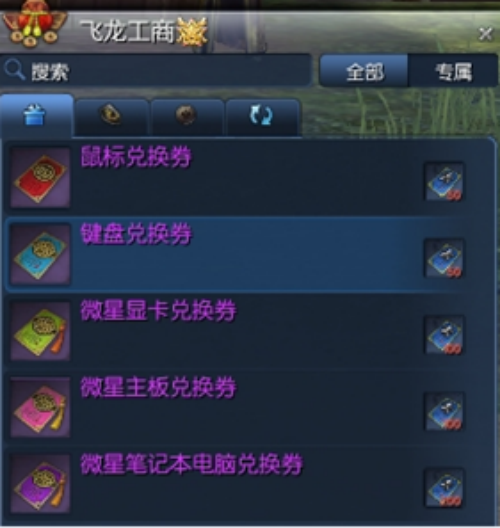Focus the 搜索 search field

click(156, 70)
